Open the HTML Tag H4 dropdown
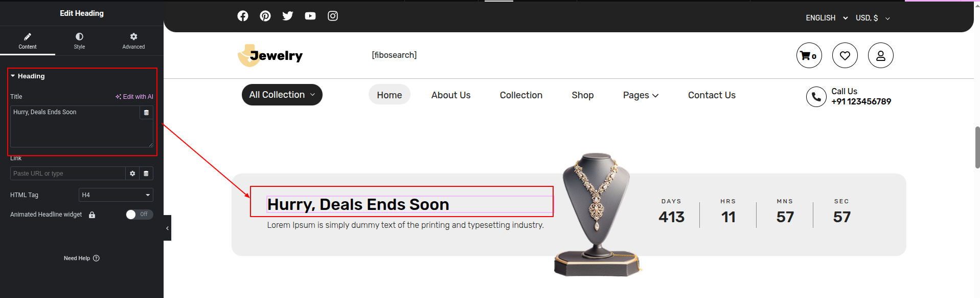This screenshot has width=980, height=298. tap(116, 195)
